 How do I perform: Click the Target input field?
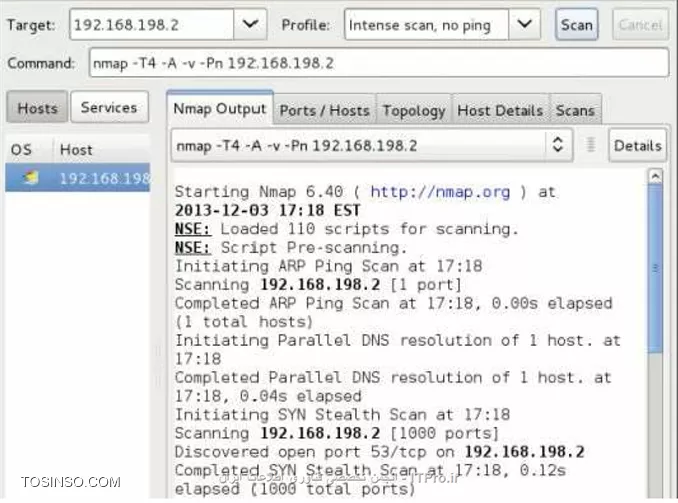152,25
